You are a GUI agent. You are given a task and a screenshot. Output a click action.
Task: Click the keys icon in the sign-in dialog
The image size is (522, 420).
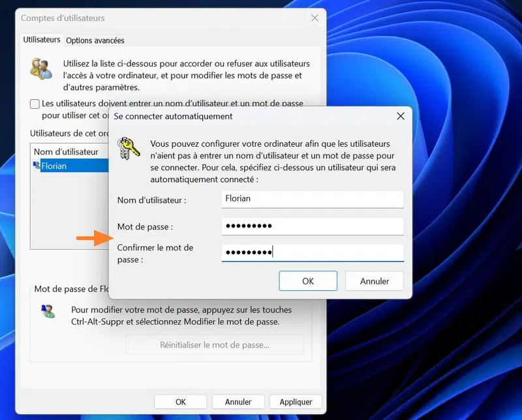(128, 149)
